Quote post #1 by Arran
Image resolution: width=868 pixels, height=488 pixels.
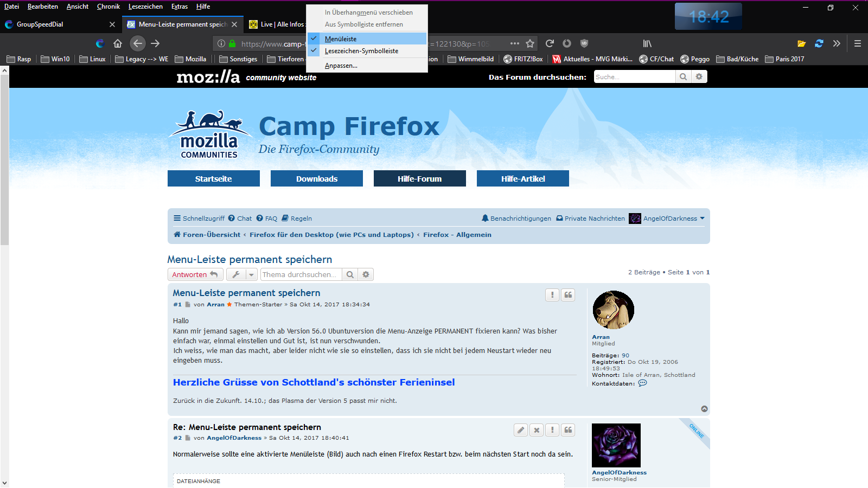coord(568,295)
